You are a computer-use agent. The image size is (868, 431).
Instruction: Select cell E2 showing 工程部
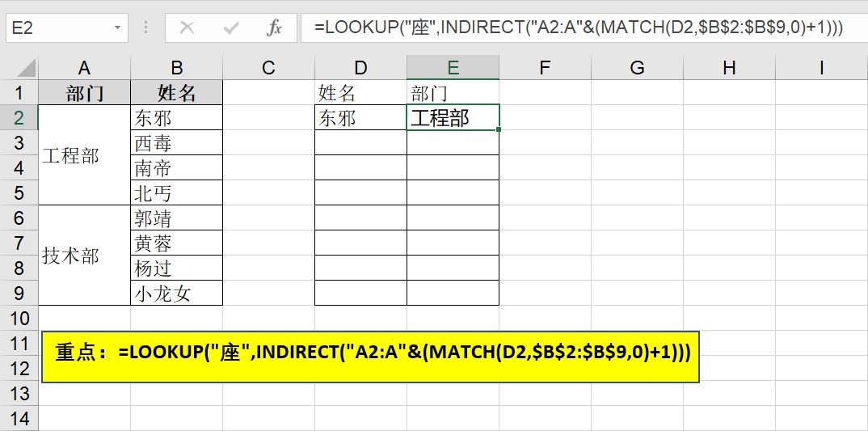(x=453, y=117)
